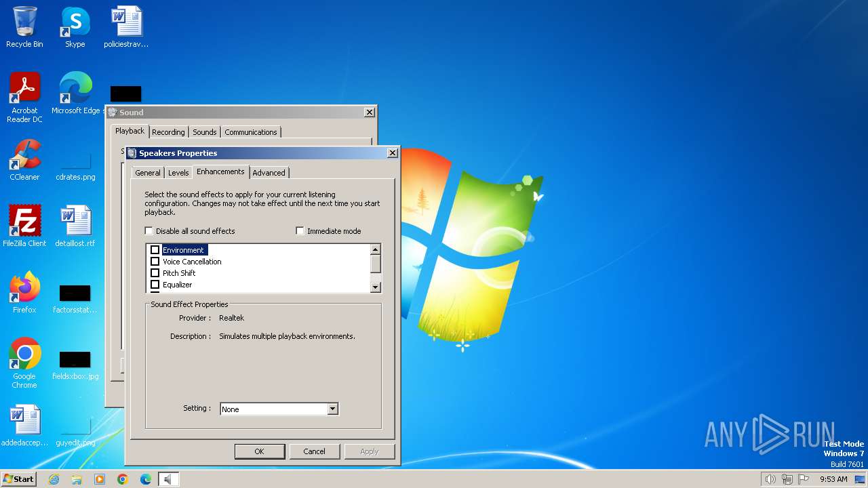Tick the Environment effect checkbox
868x488 pixels.
[x=155, y=250]
